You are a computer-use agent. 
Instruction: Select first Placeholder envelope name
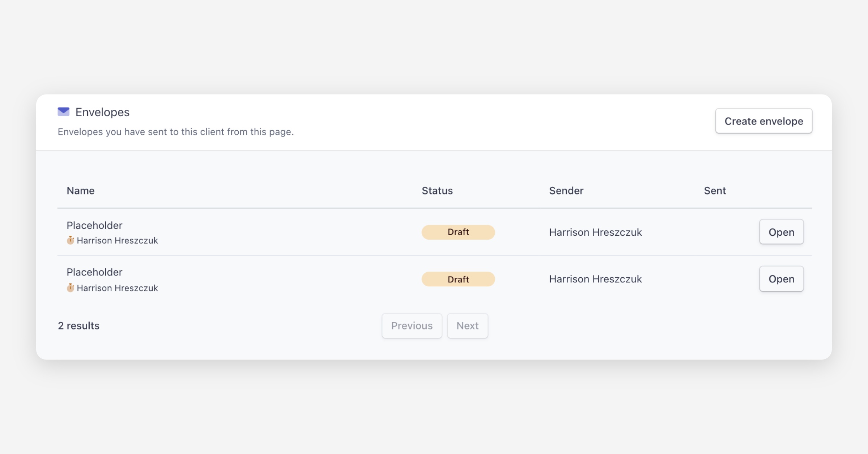point(94,226)
